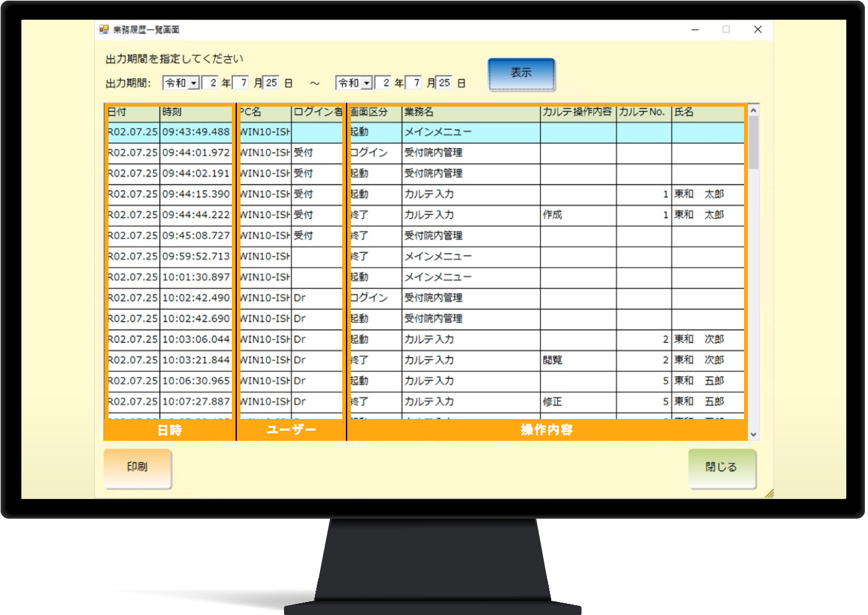Click the 閉じる close button
This screenshot has height=615, width=868.
[722, 468]
